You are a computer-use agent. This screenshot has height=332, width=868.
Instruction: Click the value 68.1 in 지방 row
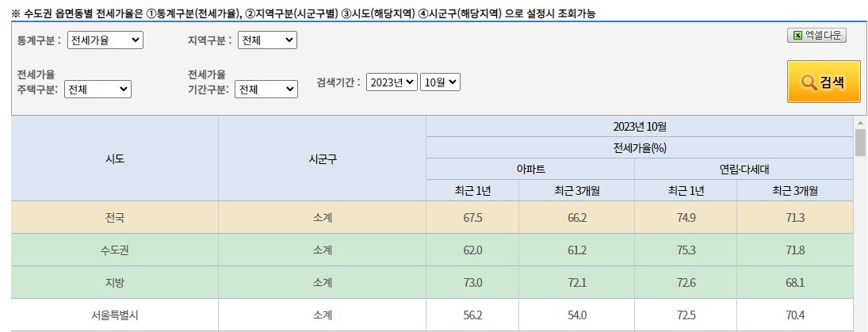coord(796,283)
